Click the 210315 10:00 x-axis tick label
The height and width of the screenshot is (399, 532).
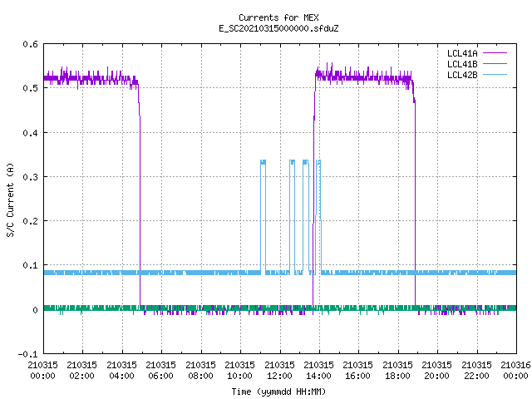point(239,370)
